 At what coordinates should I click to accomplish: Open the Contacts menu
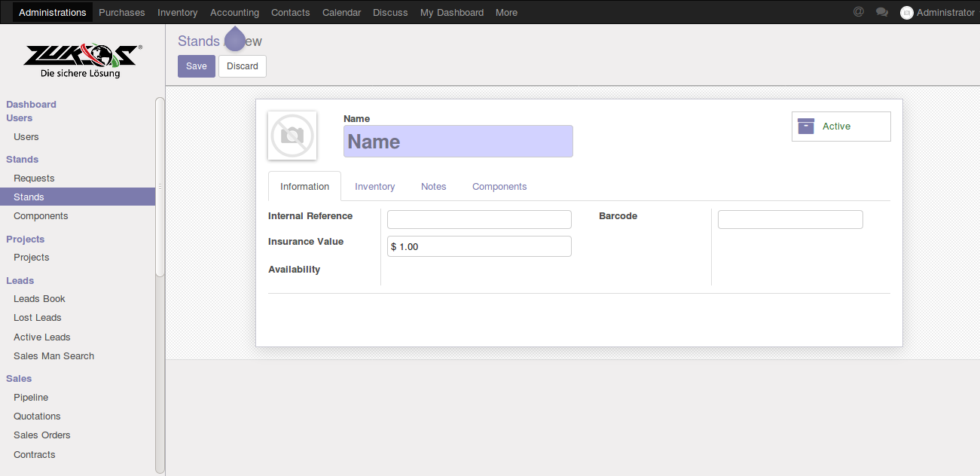point(291,12)
